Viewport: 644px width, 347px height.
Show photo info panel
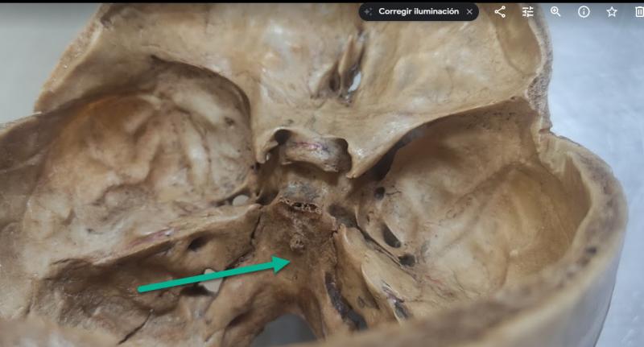click(x=584, y=12)
